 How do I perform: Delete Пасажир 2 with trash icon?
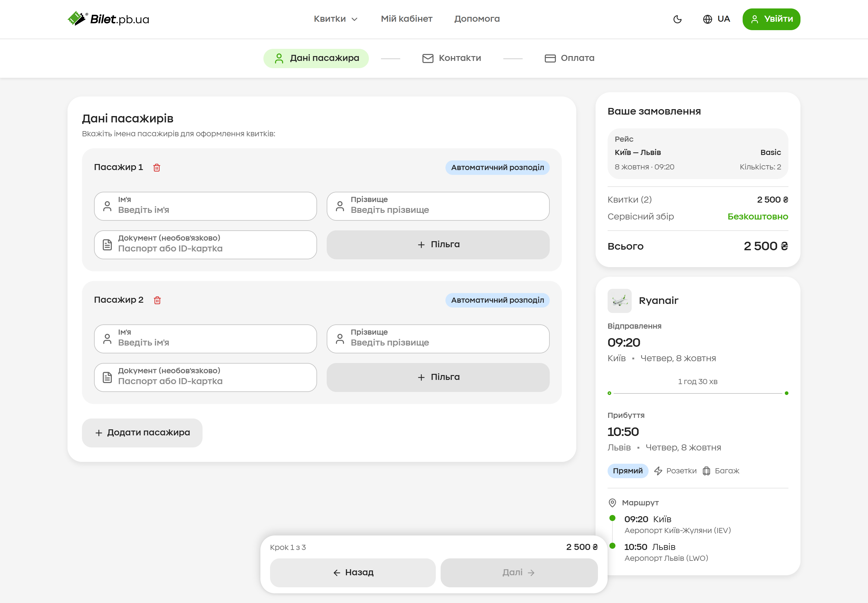pyautogui.click(x=157, y=300)
